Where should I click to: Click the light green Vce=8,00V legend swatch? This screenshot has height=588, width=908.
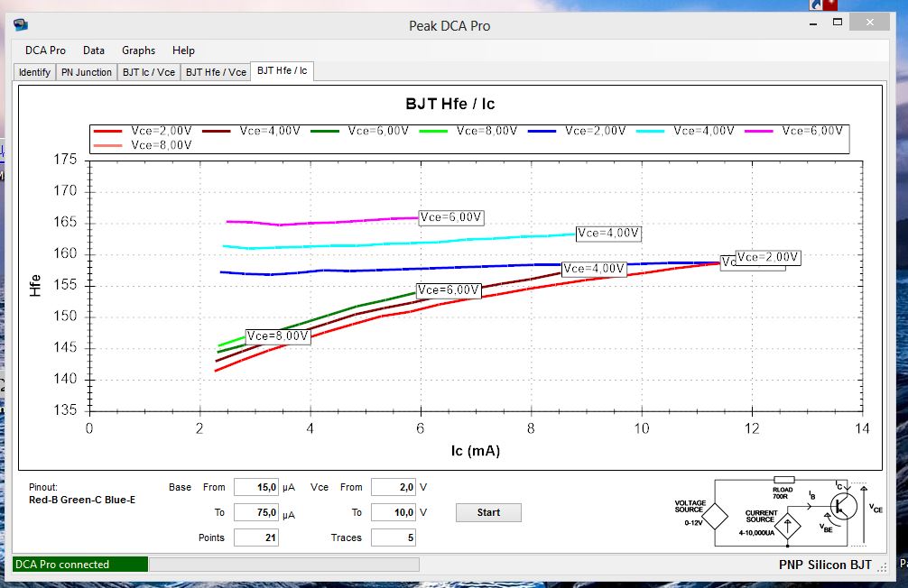(x=433, y=132)
